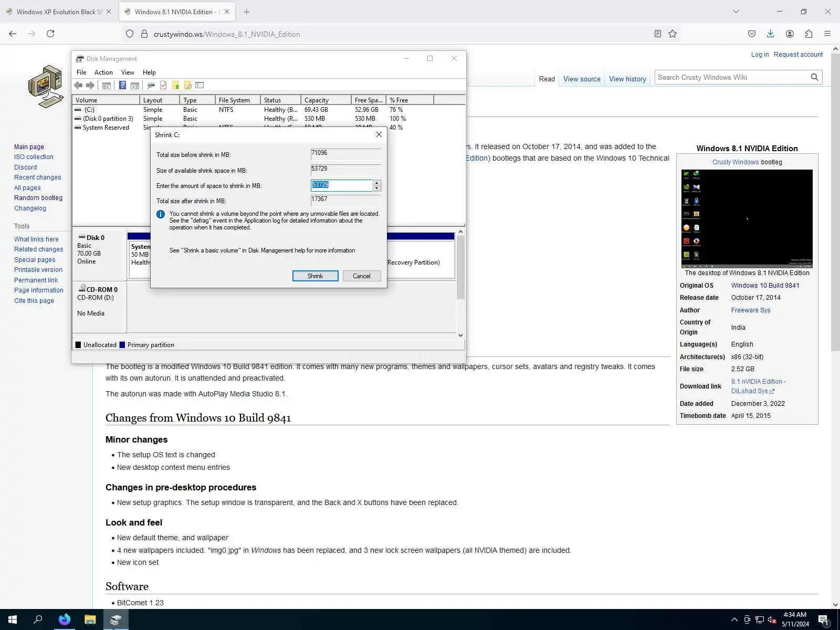Open the Windows 8.1 NVIDIA desktop screenshot thumbnail

[747, 218]
